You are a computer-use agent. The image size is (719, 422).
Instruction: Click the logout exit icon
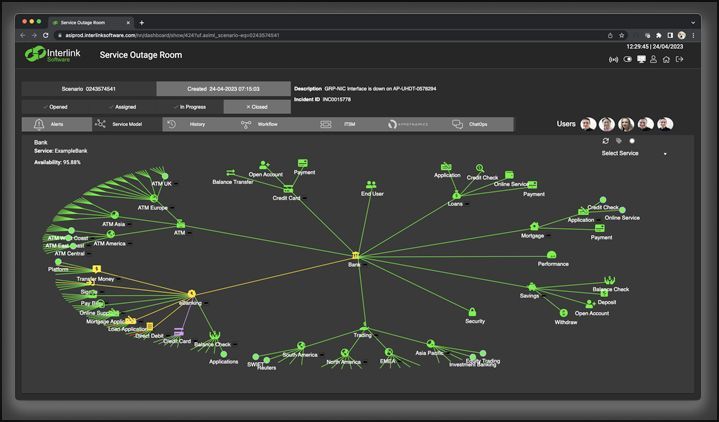coord(680,59)
